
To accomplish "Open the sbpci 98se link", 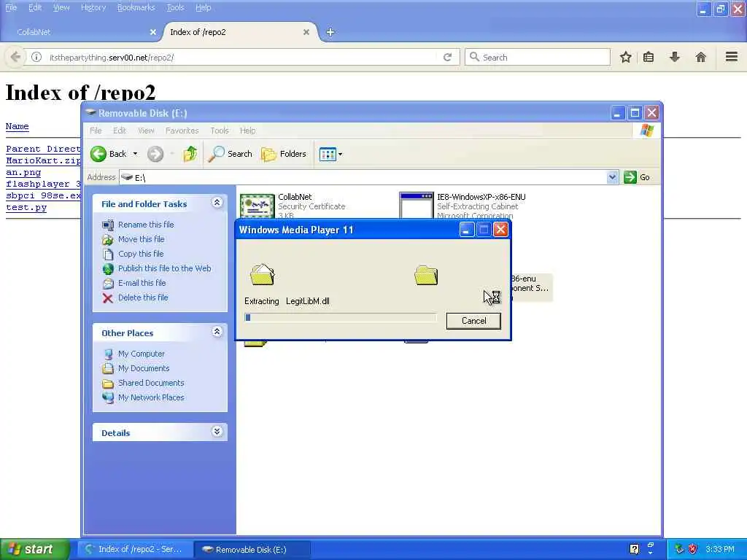I will tap(43, 195).
